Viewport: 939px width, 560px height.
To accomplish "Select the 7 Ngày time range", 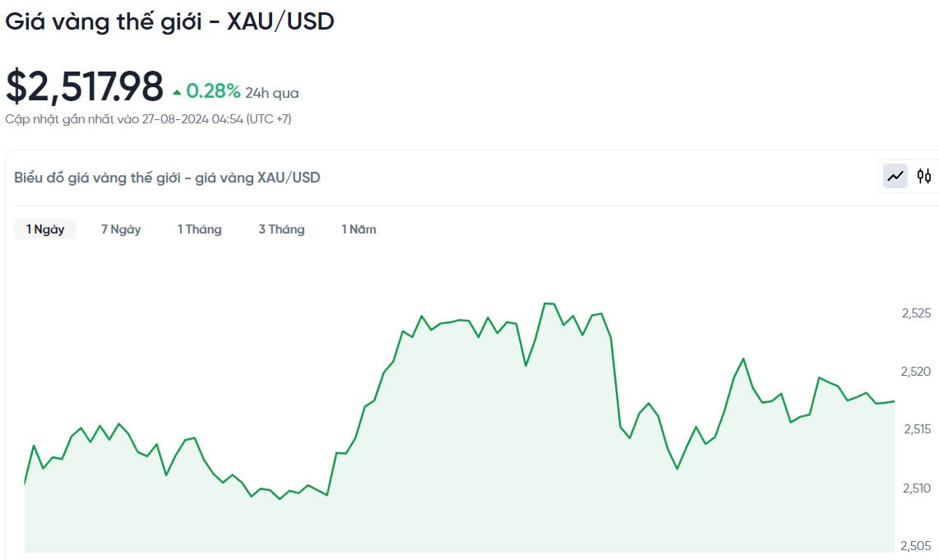I will (x=121, y=229).
